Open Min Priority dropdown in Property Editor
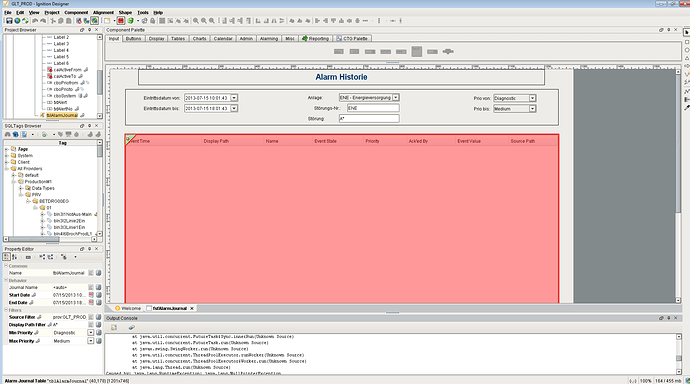690x384 pixels. point(91,333)
